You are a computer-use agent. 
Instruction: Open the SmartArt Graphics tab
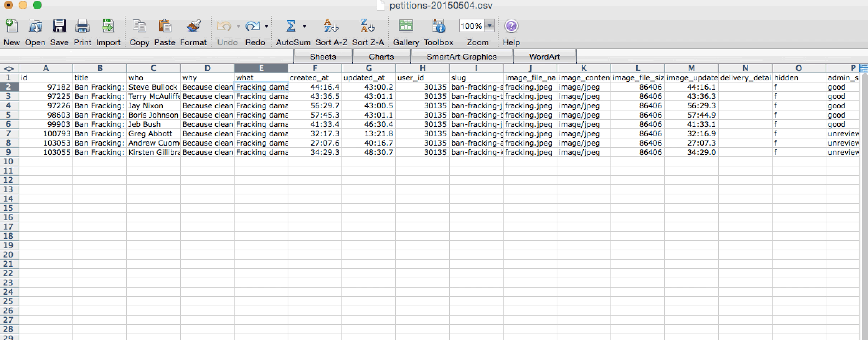462,57
